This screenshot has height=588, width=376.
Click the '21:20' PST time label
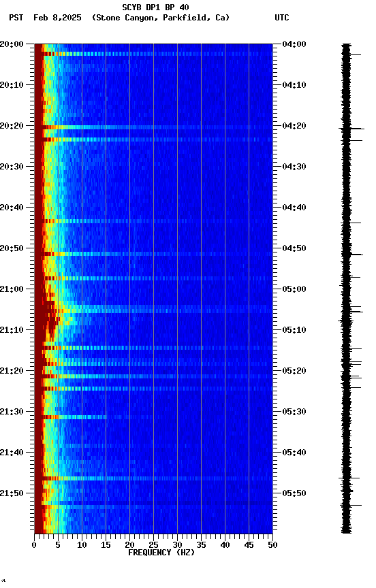click(12, 371)
